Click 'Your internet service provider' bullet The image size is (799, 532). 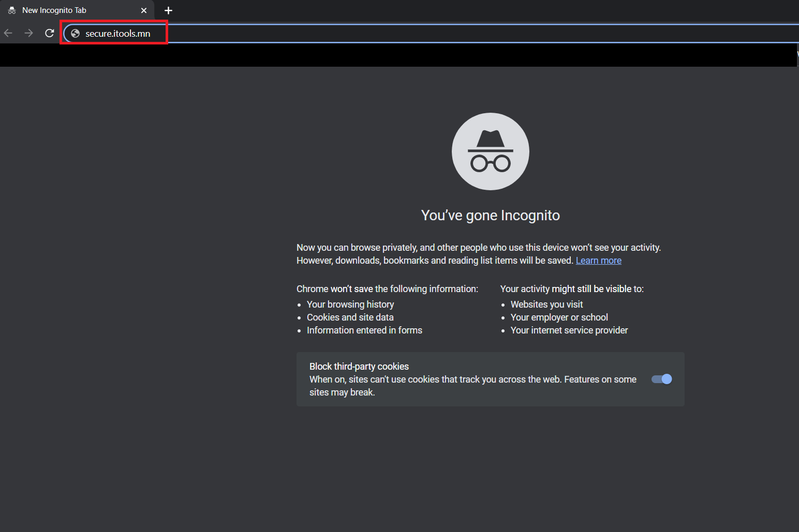pyautogui.click(x=569, y=330)
